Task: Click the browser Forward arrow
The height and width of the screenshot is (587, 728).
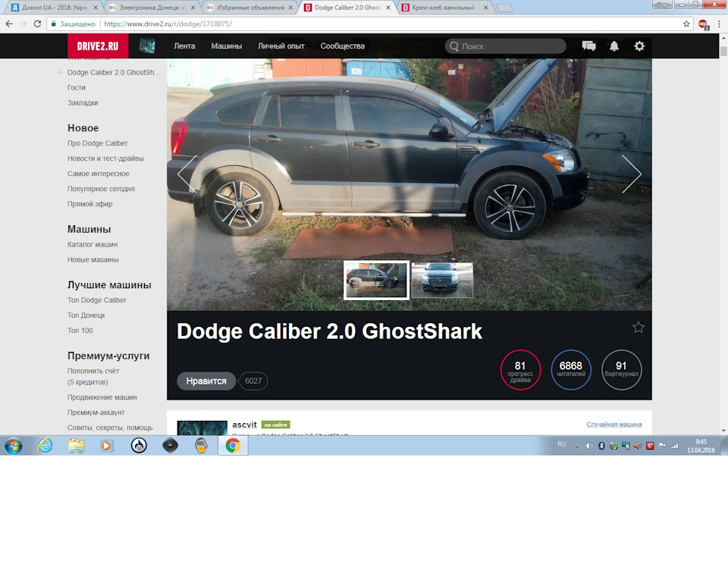Action: [24, 24]
